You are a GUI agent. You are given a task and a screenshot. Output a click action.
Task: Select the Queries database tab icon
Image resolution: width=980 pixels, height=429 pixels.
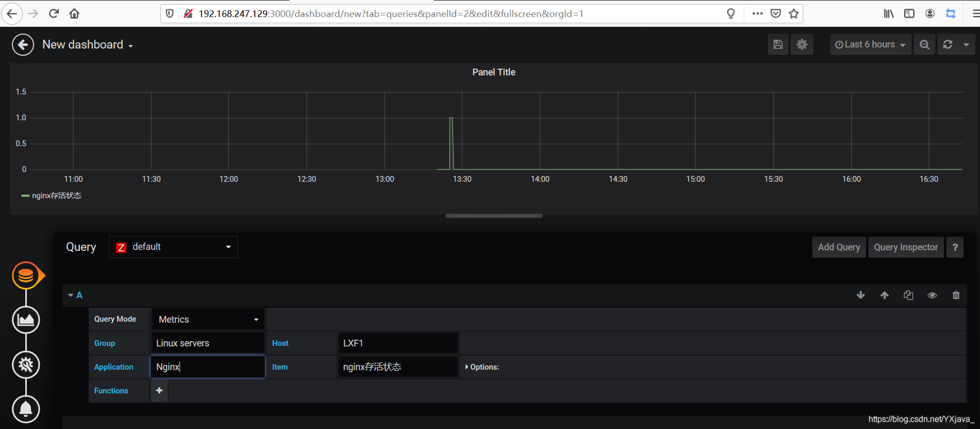coord(26,276)
